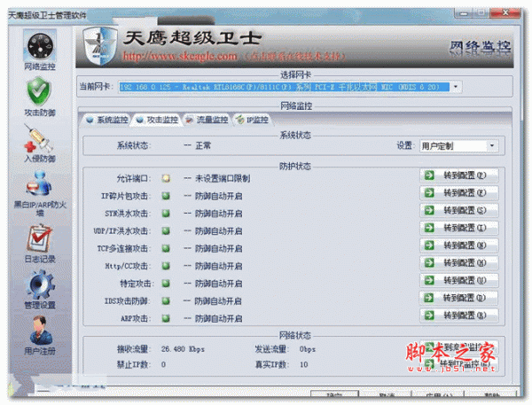This screenshot has width=532, height=405.
Task: Open the 管理设置 gear icon
Action: 40,284
